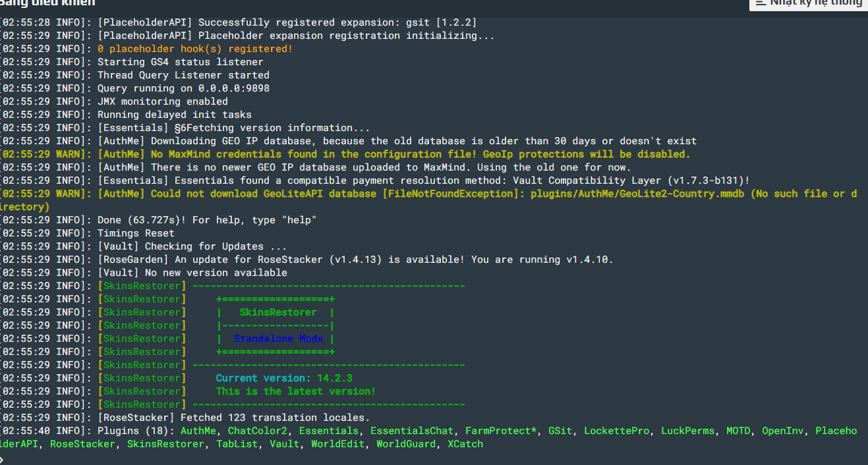Screen dimensions: 868x465
Task: Click the orange "0 placeholder hook(s) registered!" line
Action: pyautogui.click(x=195, y=49)
